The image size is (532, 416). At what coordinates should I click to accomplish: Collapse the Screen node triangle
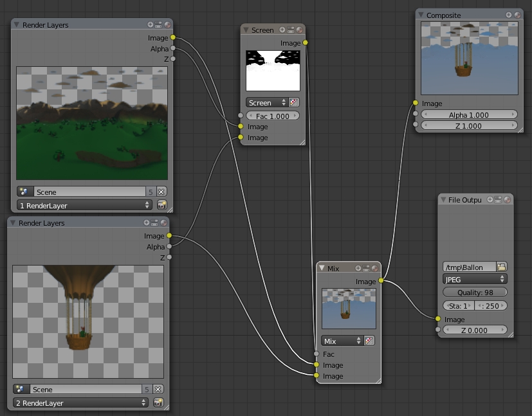pyautogui.click(x=246, y=30)
